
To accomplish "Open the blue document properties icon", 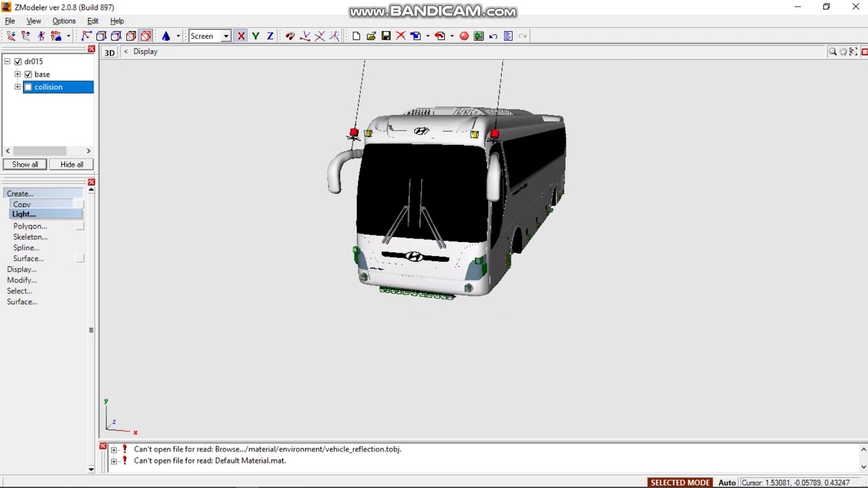I will click(x=508, y=36).
